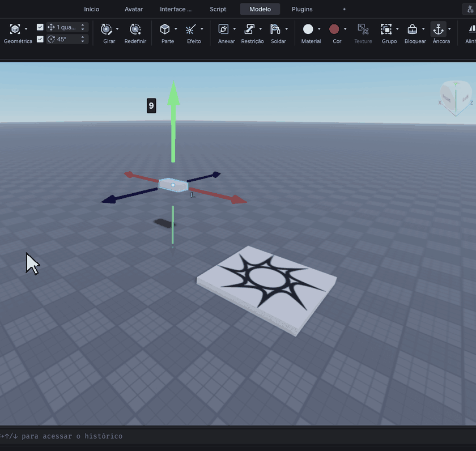The width and height of the screenshot is (476, 451).
Task: Open the Plugins tab
Action: pos(302,10)
